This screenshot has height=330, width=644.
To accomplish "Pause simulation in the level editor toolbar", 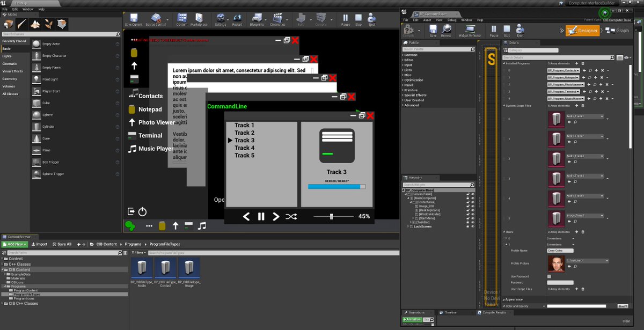I will click(346, 20).
